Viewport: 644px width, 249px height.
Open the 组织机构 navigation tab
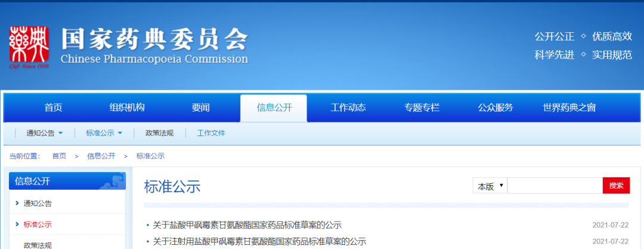click(x=127, y=108)
